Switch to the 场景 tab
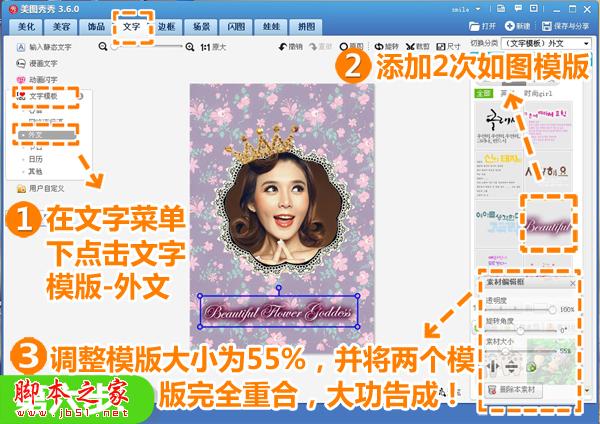 pos(201,27)
